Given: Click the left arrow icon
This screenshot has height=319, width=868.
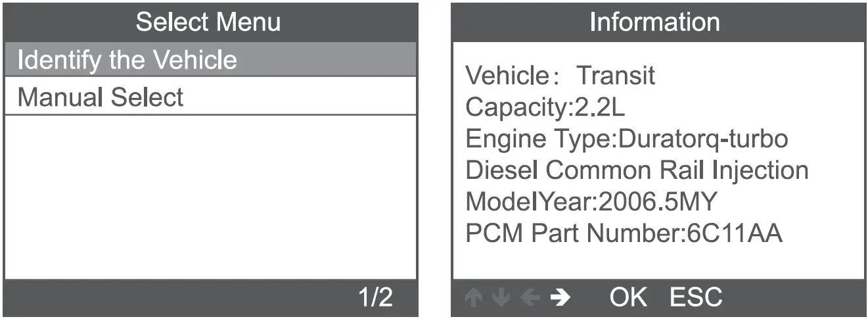Looking at the screenshot, I should (529, 298).
